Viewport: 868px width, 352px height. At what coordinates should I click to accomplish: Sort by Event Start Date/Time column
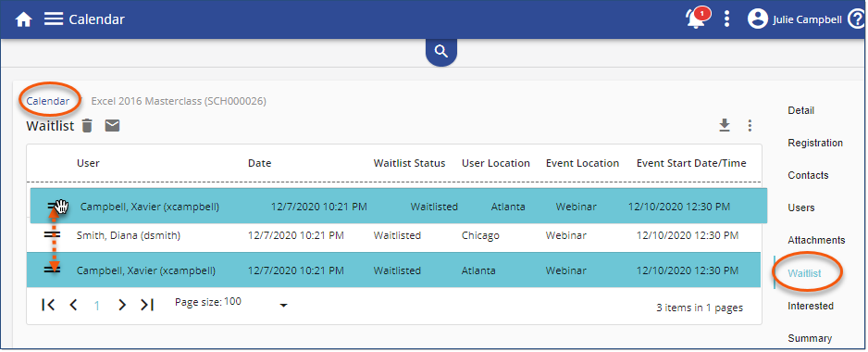691,163
